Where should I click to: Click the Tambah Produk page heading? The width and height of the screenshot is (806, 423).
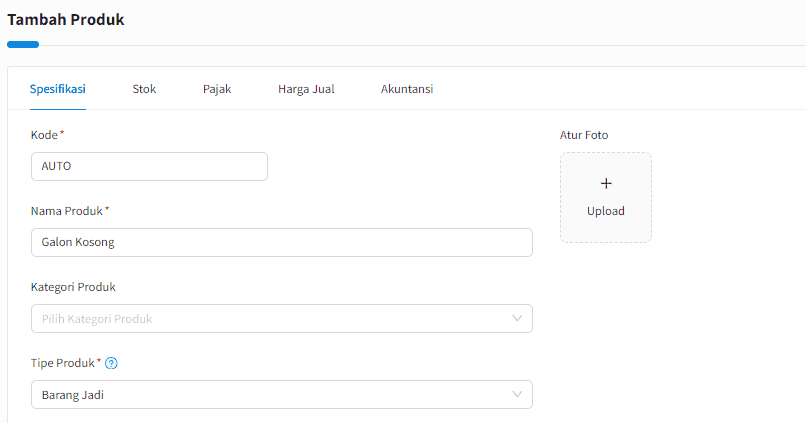tap(66, 20)
